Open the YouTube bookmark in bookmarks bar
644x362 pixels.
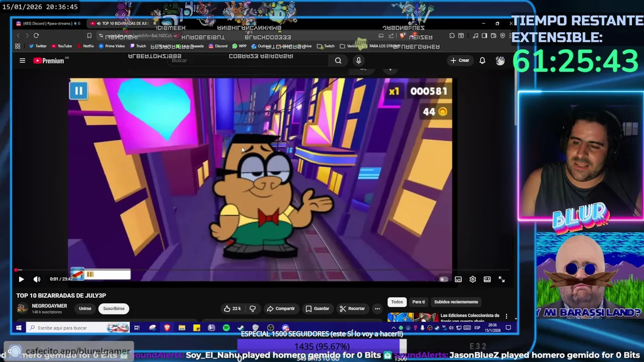(x=61, y=46)
